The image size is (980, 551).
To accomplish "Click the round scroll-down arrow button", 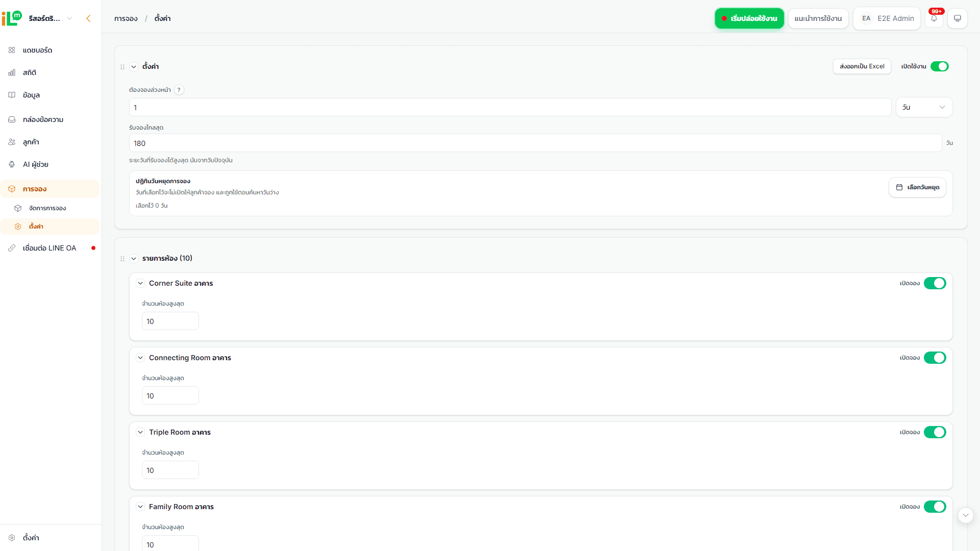I will point(965,515).
